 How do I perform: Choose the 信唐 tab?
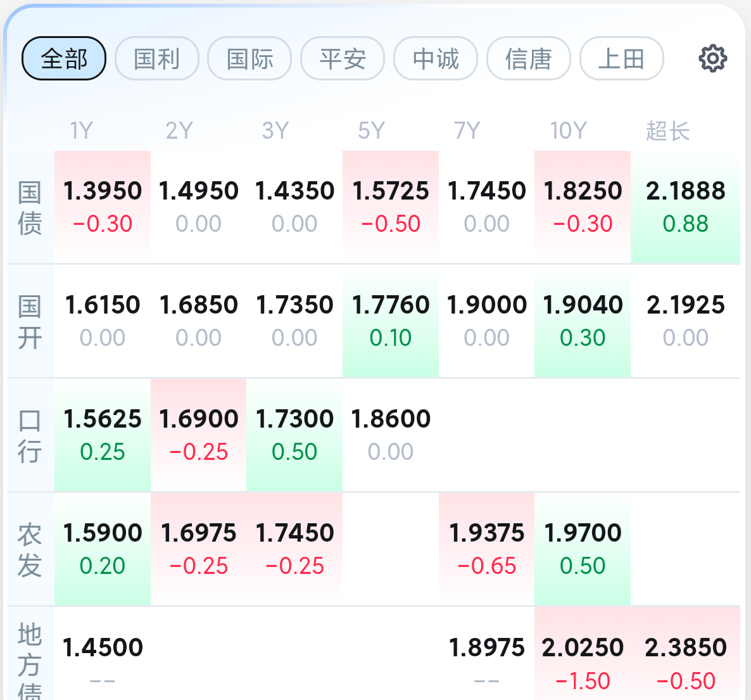pos(529,59)
